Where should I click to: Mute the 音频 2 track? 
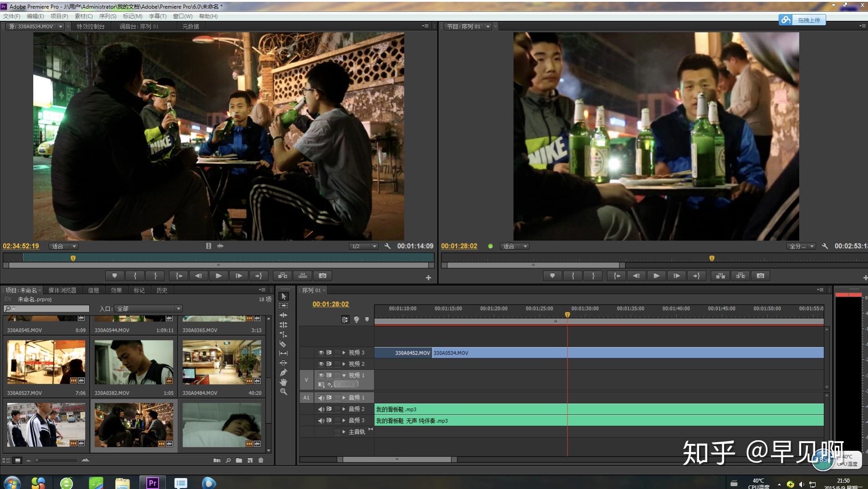[x=321, y=409]
